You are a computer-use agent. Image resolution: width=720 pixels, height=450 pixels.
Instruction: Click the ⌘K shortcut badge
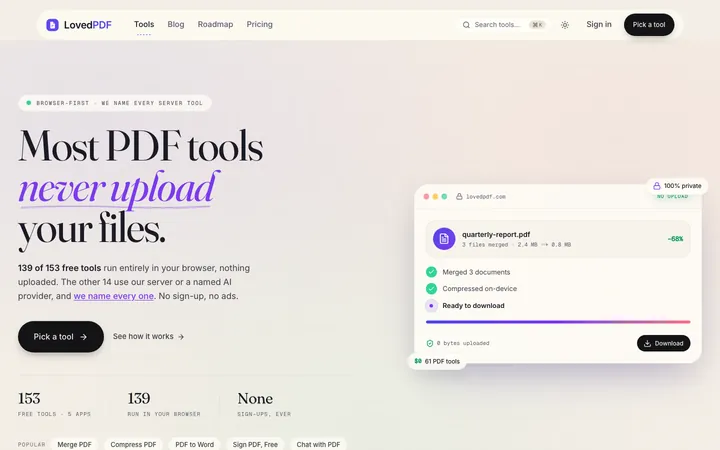(537, 25)
